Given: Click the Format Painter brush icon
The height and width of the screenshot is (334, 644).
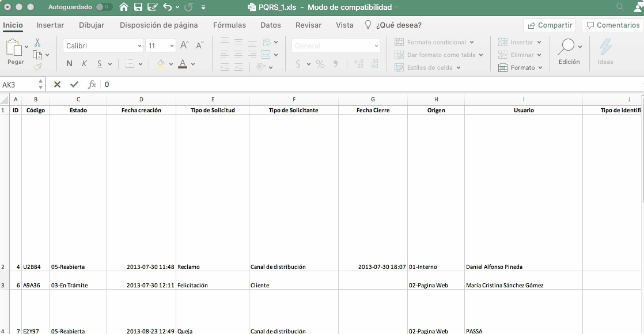Looking at the screenshot, I should [37, 67].
